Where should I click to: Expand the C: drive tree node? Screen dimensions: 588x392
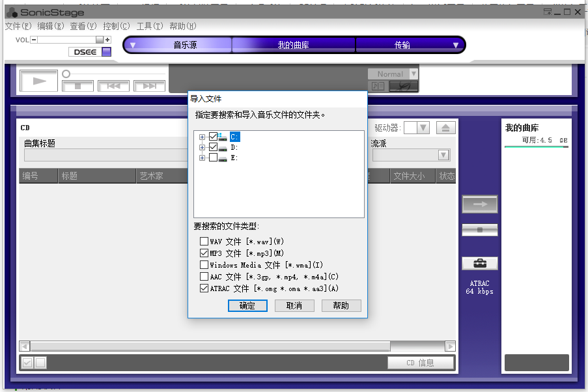click(x=202, y=137)
